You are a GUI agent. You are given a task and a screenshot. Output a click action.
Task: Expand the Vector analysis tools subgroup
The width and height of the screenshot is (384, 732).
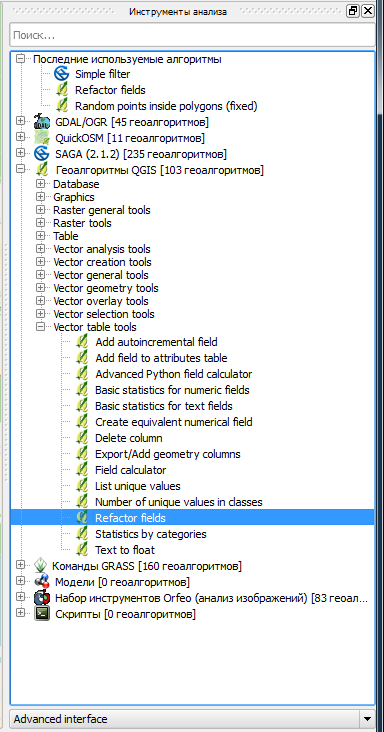[41, 249]
